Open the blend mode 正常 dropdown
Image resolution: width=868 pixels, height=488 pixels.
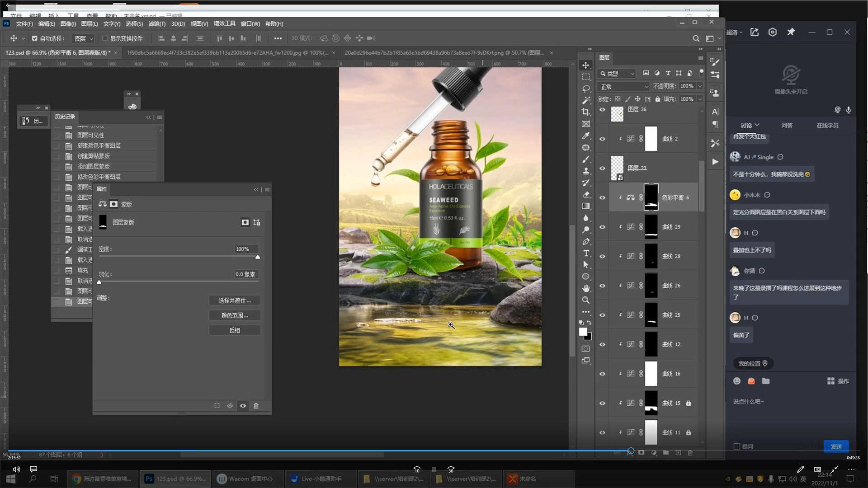[x=624, y=86]
